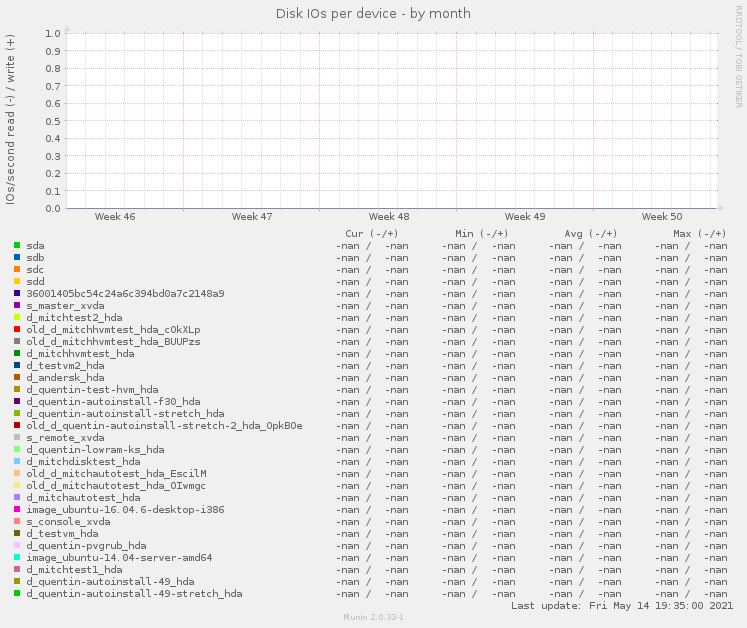Select the d_testvm2_hda legend entry
This screenshot has height=628, width=747.
(65, 365)
